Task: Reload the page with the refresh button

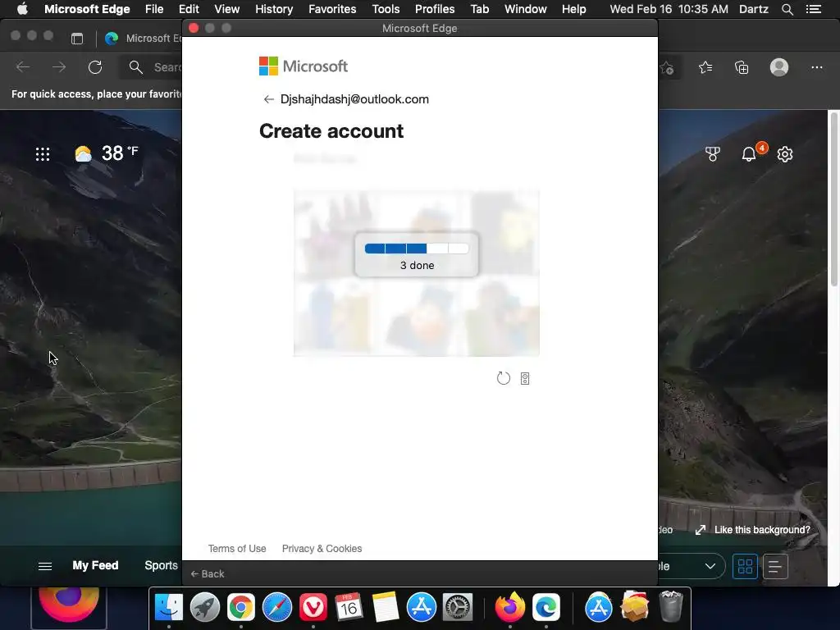Action: click(95, 67)
